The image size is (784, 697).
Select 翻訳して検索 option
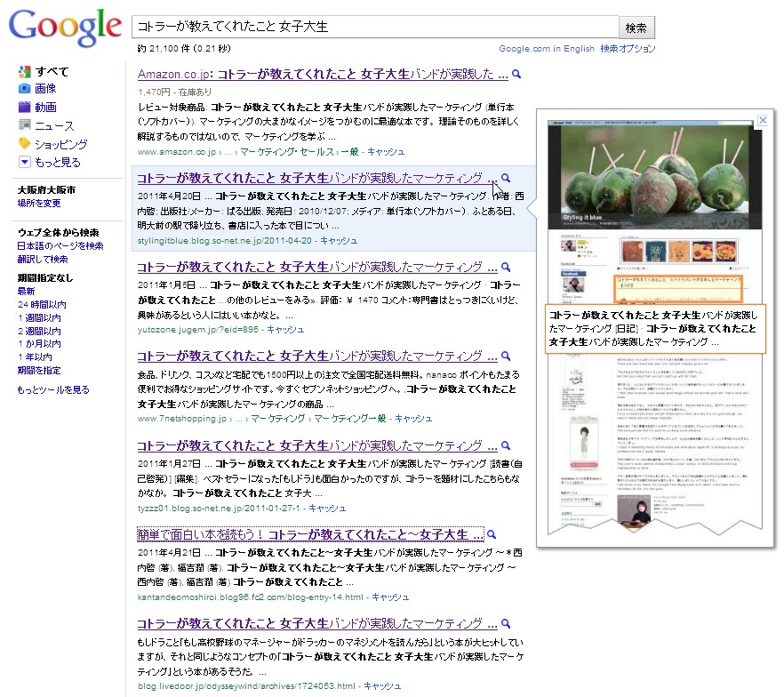pos(43,259)
